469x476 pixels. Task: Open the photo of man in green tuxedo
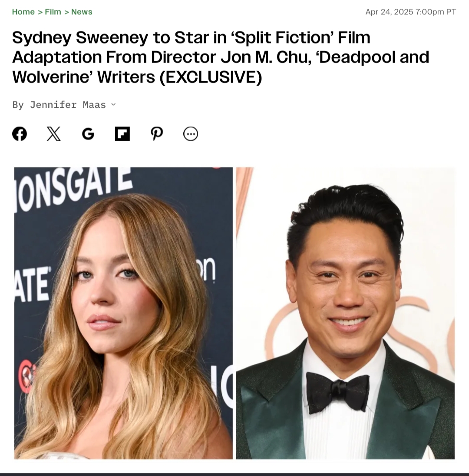(345, 313)
